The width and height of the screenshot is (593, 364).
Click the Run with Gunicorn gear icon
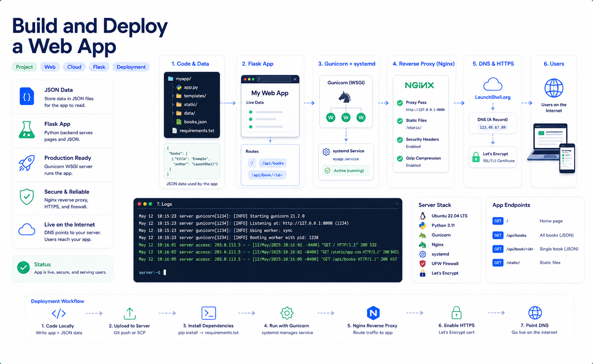coord(287,313)
